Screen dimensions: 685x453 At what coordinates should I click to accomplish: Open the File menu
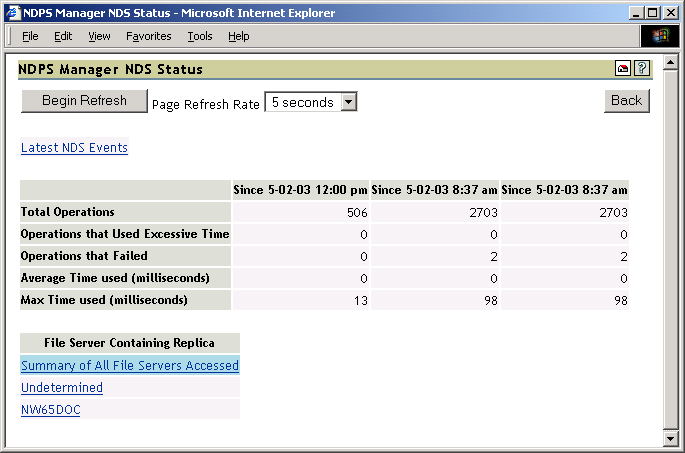(x=30, y=36)
